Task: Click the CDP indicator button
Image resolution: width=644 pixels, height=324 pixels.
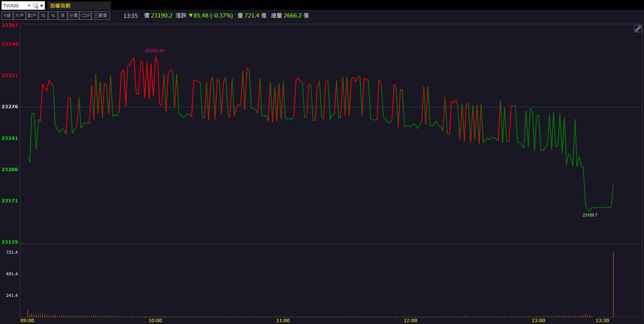Action: [x=85, y=16]
